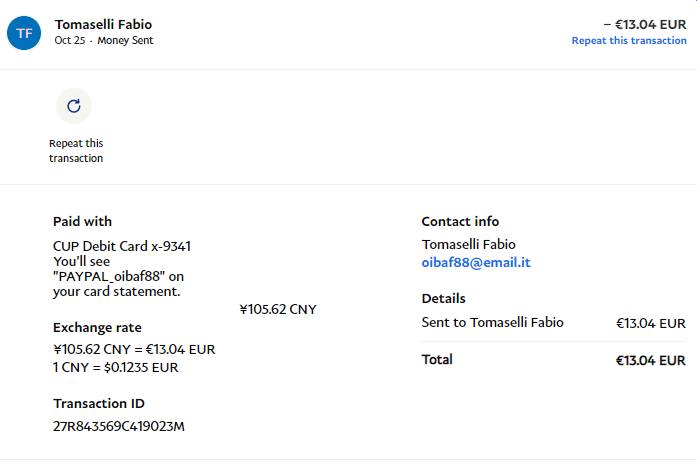The width and height of the screenshot is (697, 466).
Task: Click the 'Oct 25 · Money Sent' subtitle
Action: click(x=104, y=41)
